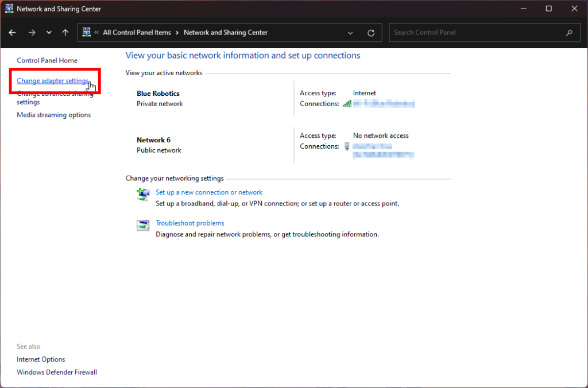Click the Forward navigation arrow
The width and height of the screenshot is (588, 388).
pos(30,33)
